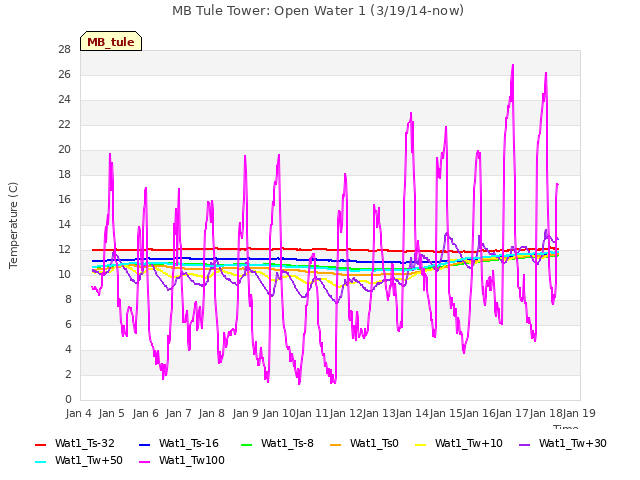Image resolution: width=640 pixels, height=480 pixels.
Task: Click the 26 y-axis tick label
Action: click(64, 75)
